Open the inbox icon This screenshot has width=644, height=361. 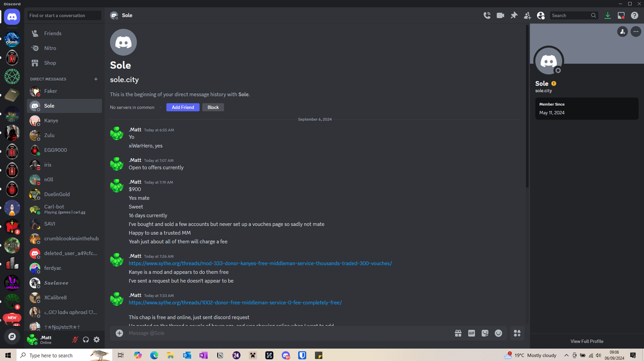[x=621, y=16]
